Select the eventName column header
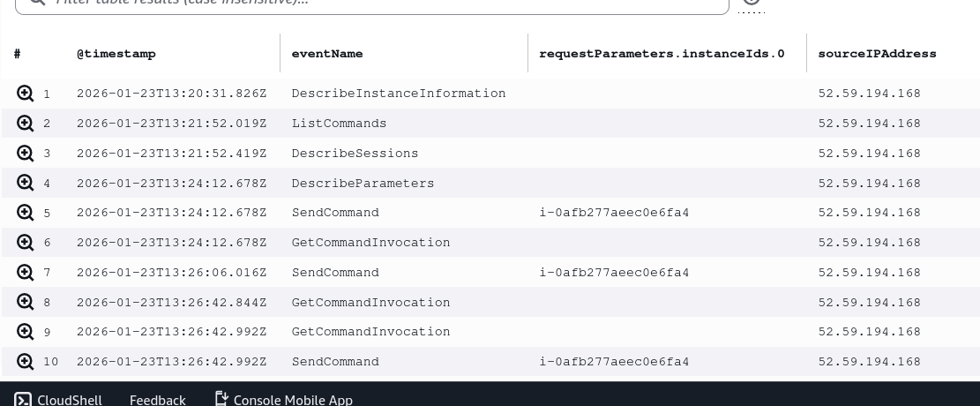The image size is (980, 406). click(x=326, y=54)
